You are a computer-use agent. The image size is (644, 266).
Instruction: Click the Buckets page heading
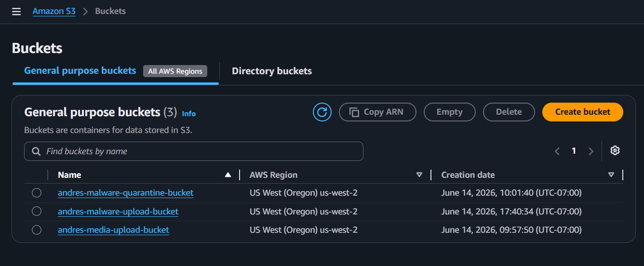[37, 48]
